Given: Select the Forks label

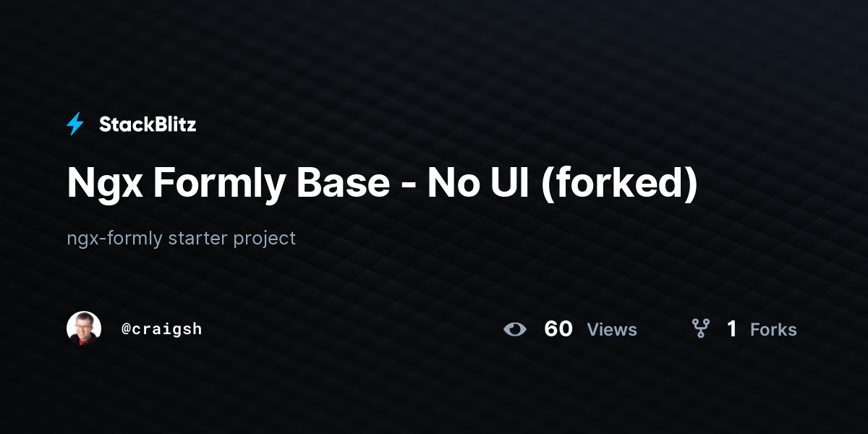Looking at the screenshot, I should pos(773,330).
